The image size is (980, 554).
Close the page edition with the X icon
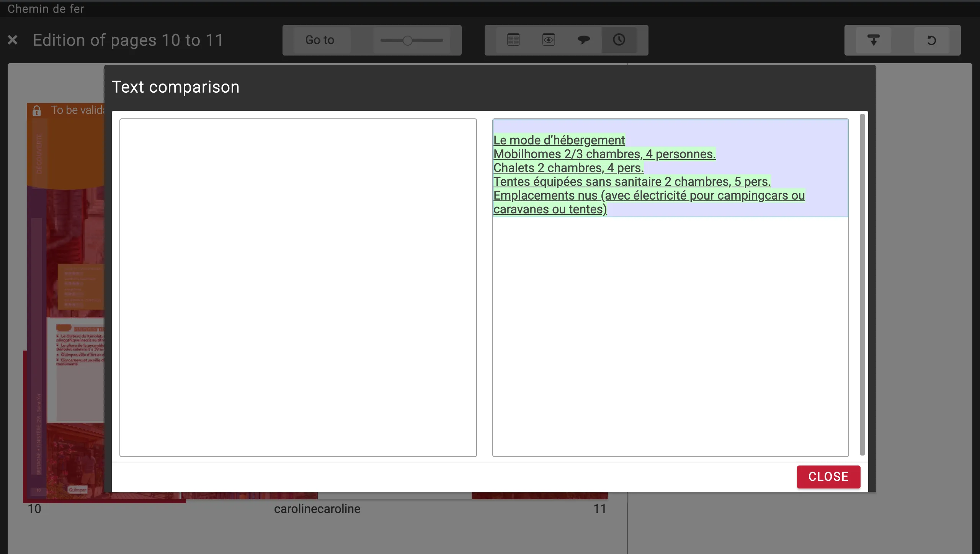tap(13, 40)
